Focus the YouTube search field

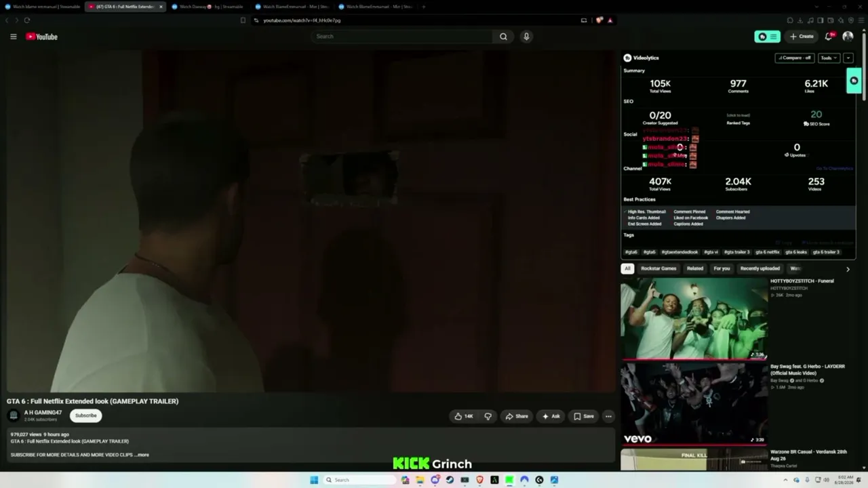tap(403, 37)
